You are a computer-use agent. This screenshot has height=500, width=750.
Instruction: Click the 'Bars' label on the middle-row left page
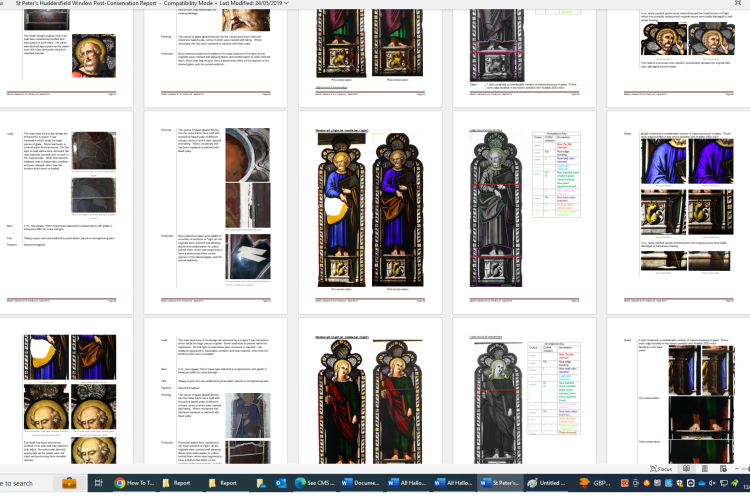point(10,226)
